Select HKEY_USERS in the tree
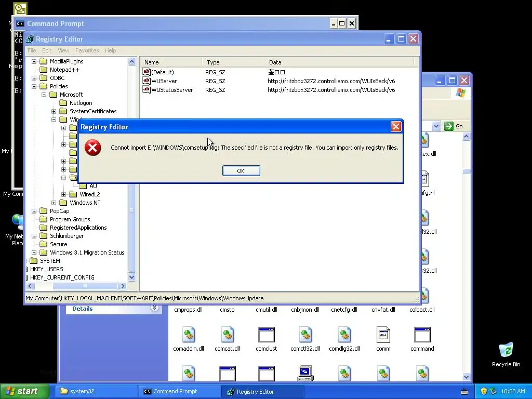 46,269
